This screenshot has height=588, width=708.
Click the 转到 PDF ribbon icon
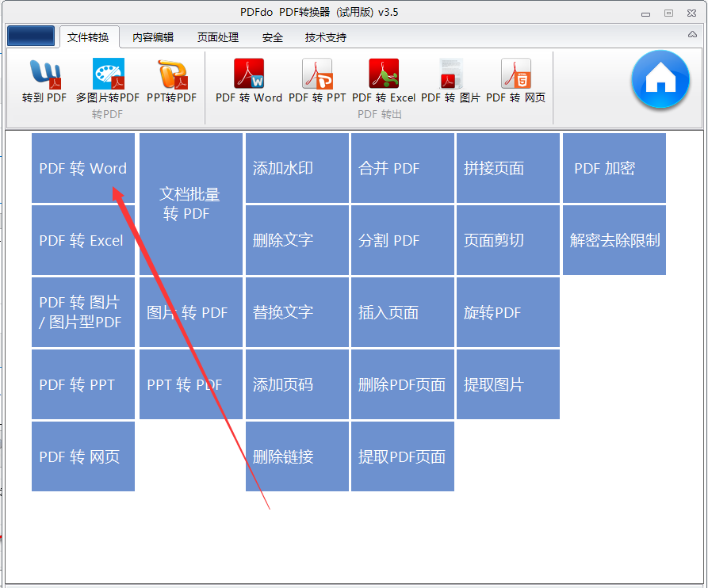pyautogui.click(x=44, y=81)
